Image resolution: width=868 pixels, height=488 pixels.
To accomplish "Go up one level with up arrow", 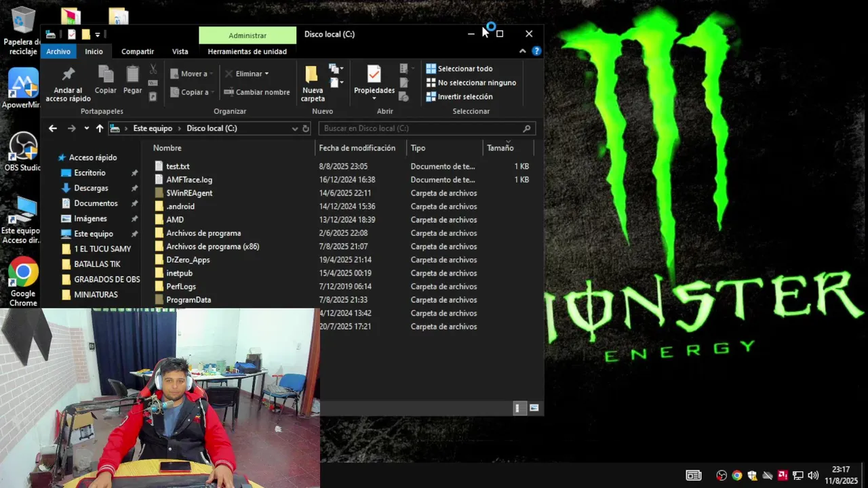I will click(100, 128).
